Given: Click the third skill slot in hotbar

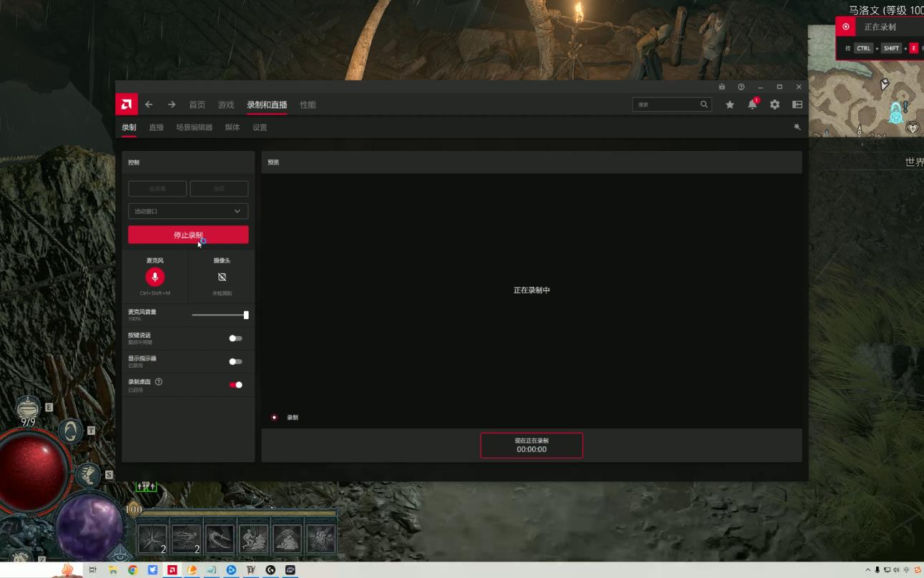Looking at the screenshot, I should [220, 539].
